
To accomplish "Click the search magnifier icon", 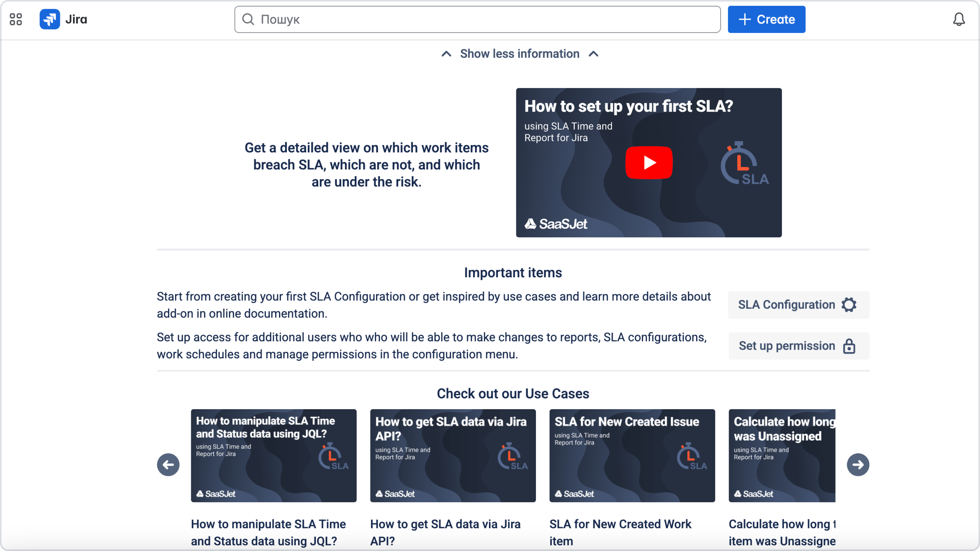I will (248, 19).
